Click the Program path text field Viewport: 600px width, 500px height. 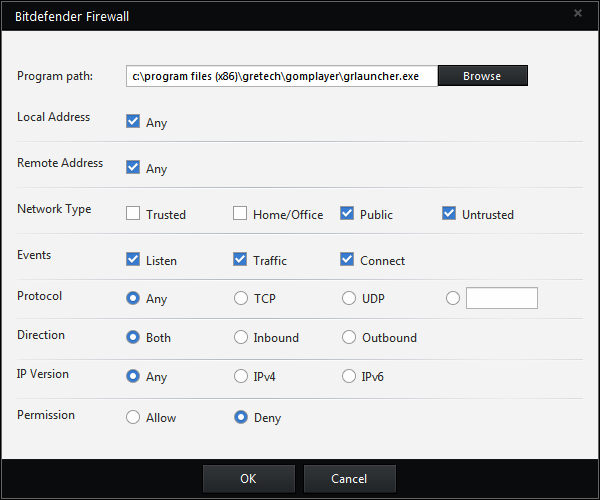[281, 76]
